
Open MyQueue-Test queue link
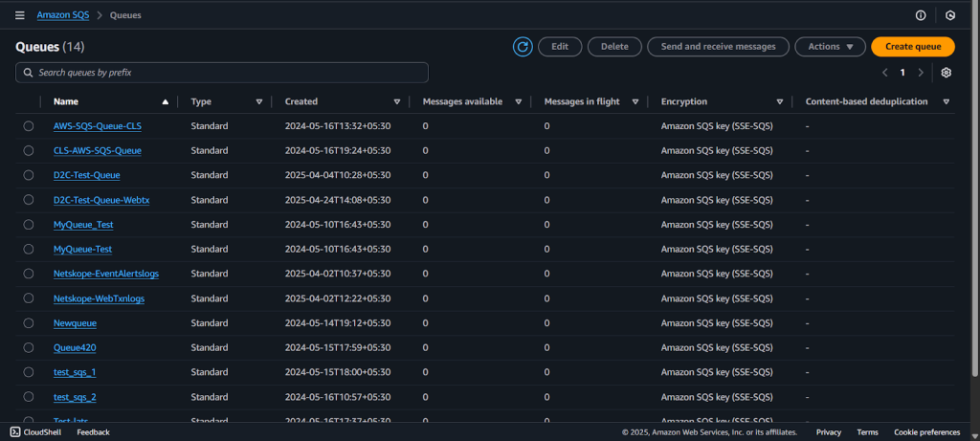click(x=83, y=250)
